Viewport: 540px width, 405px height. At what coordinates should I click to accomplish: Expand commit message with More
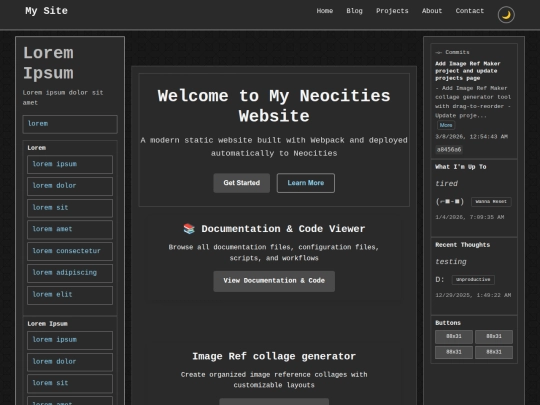pyautogui.click(x=446, y=125)
